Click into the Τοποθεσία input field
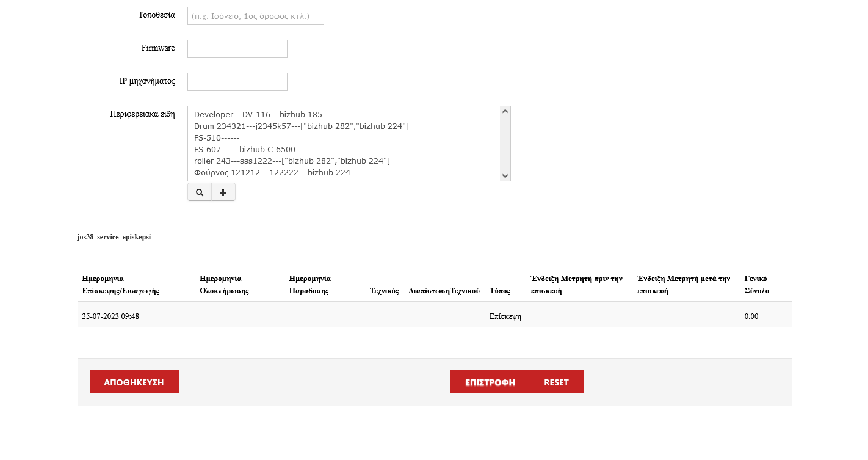The height and width of the screenshot is (460, 868). (x=255, y=16)
